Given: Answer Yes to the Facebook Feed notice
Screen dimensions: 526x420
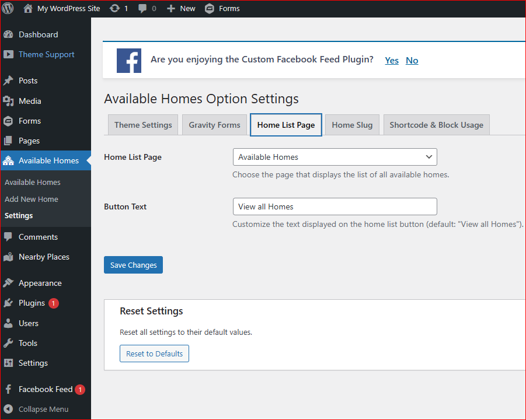Looking at the screenshot, I should point(392,61).
